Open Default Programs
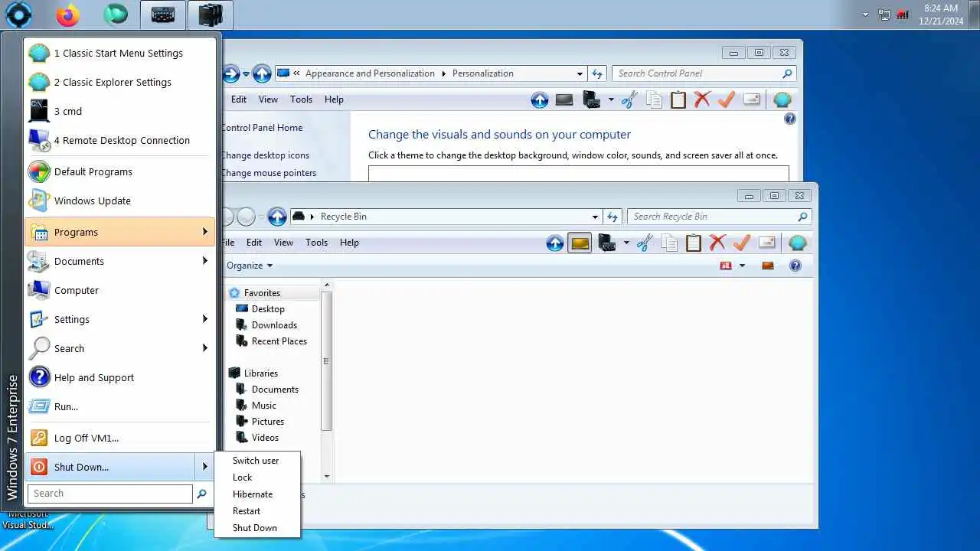Screen dimensions: 980x551 click(120, 171)
